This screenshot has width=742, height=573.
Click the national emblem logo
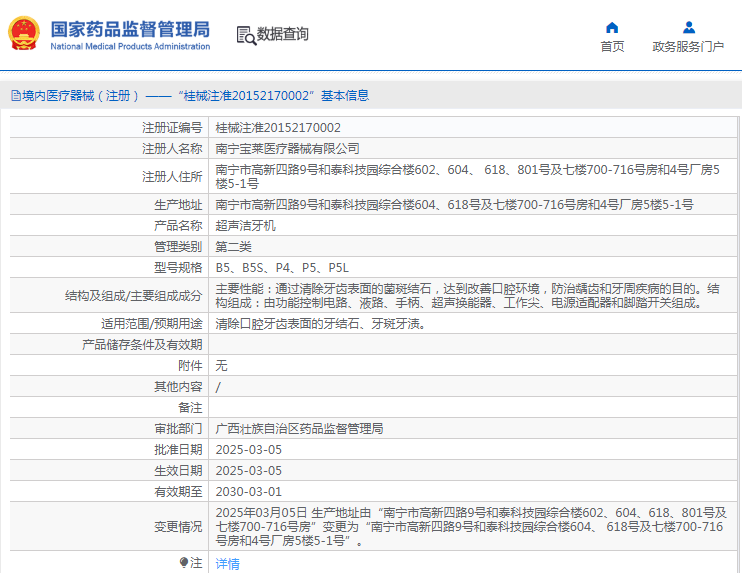coord(24,33)
